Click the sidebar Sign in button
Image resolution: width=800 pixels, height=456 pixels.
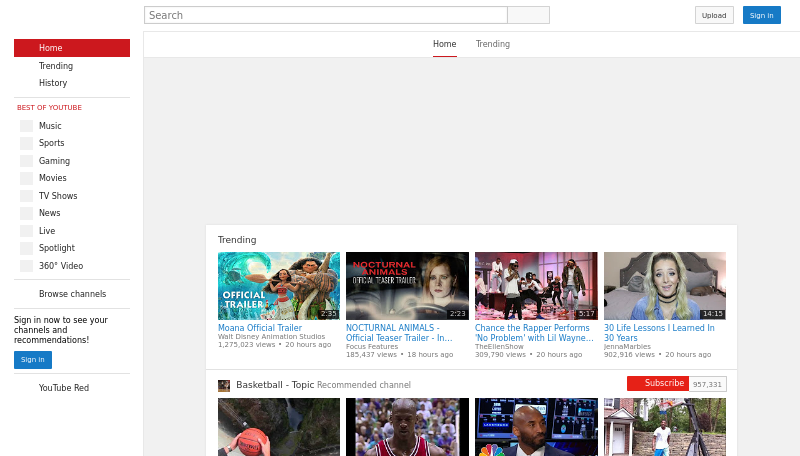point(33,360)
